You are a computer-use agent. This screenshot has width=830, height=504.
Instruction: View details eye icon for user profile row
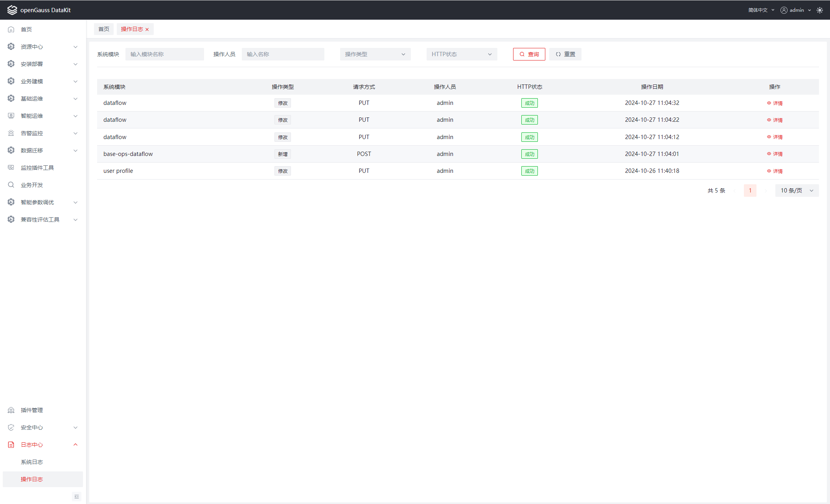(x=769, y=171)
